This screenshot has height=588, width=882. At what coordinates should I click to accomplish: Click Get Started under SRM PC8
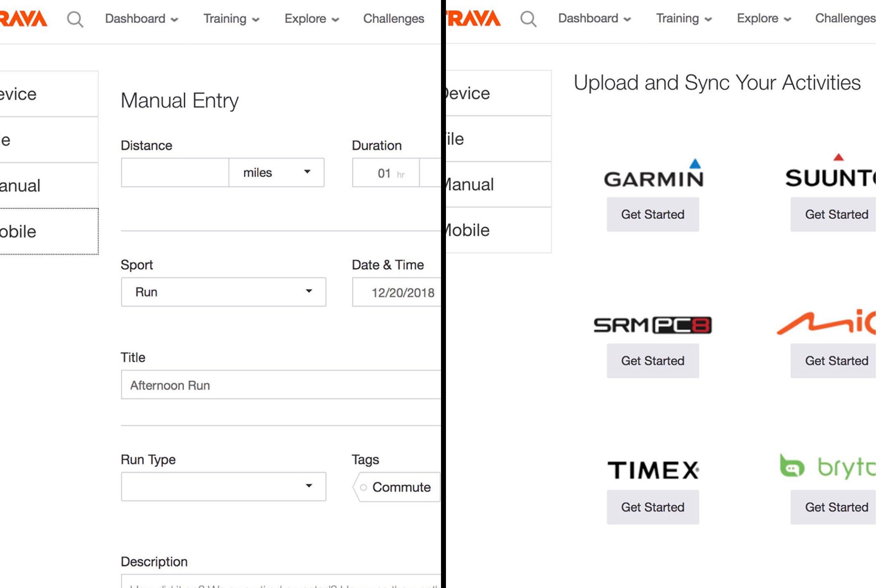pyautogui.click(x=653, y=360)
